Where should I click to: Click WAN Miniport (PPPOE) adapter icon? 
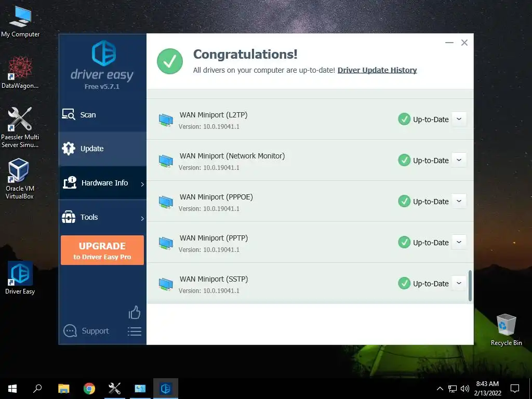click(166, 202)
